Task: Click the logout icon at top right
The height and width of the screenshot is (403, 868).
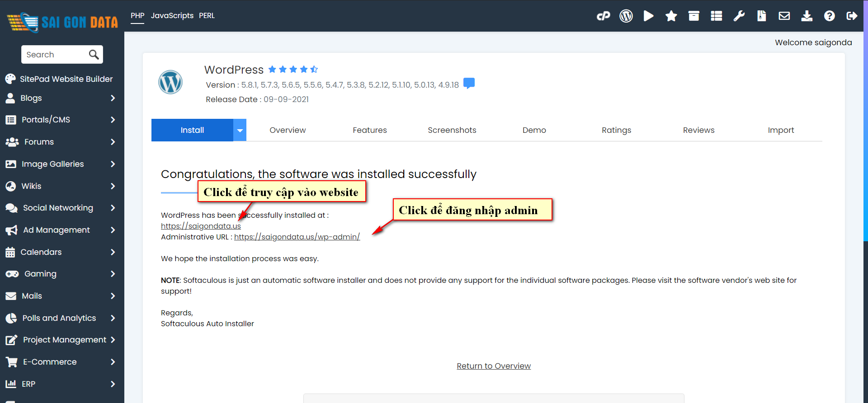Action: tap(852, 16)
